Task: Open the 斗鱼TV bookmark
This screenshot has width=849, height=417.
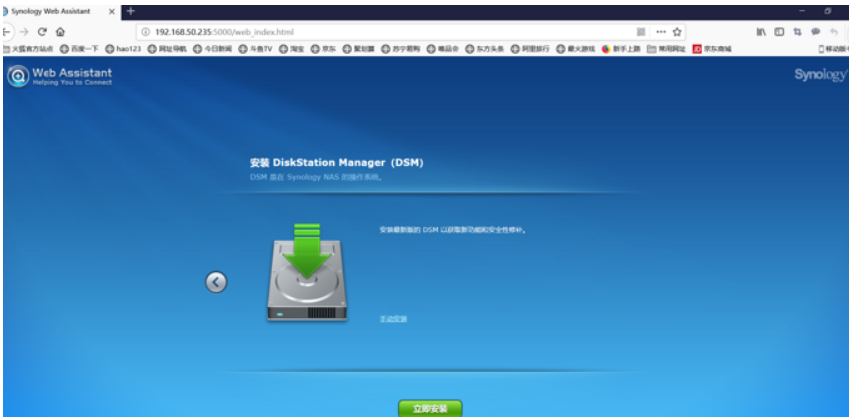Action: pyautogui.click(x=256, y=49)
